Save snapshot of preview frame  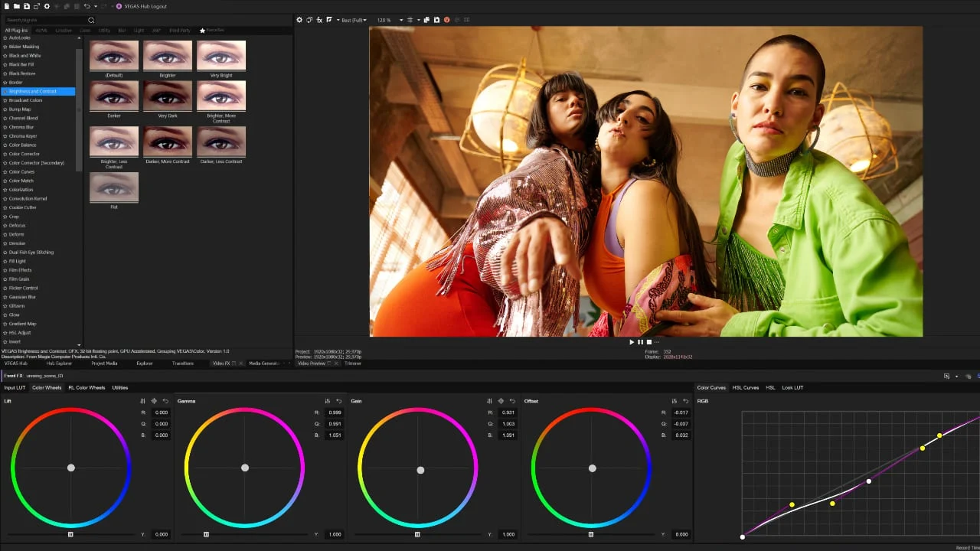(x=436, y=20)
